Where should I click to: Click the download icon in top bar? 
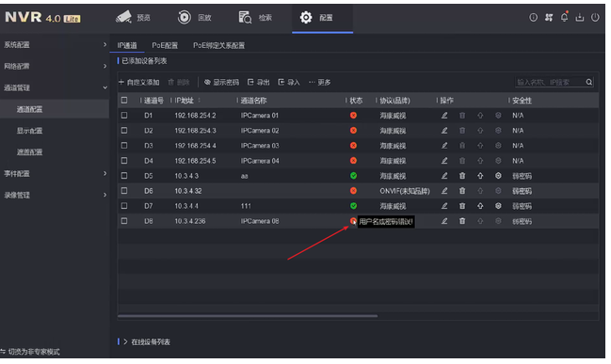pyautogui.click(x=580, y=18)
